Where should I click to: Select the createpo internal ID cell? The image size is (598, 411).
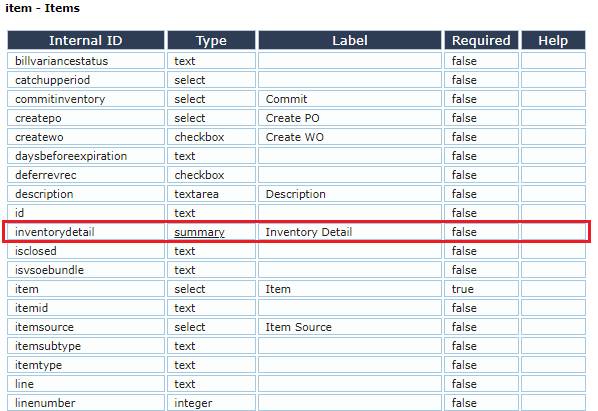[86, 118]
